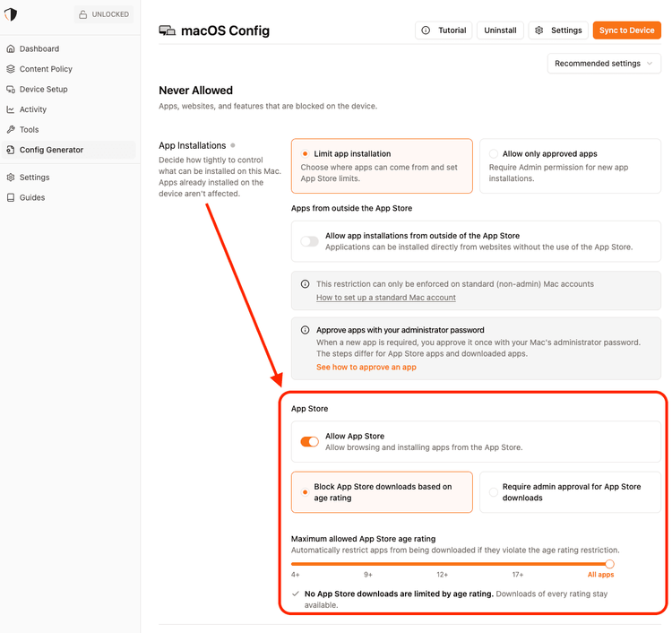Select Allow only approved apps option

click(x=570, y=166)
